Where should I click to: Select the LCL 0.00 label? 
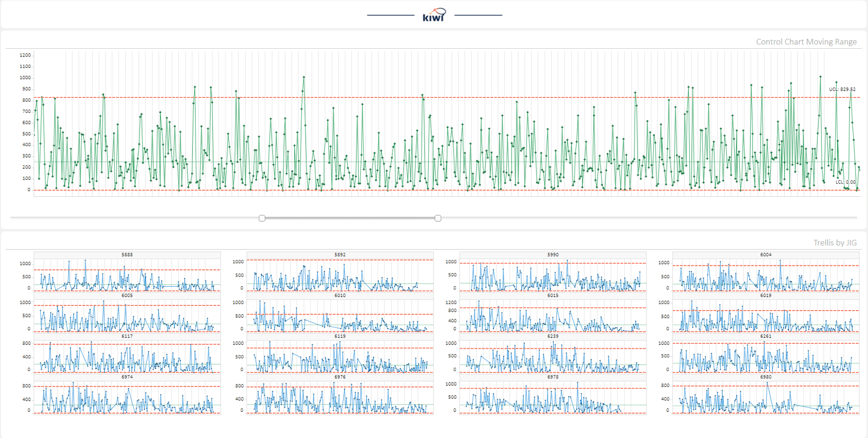pyautogui.click(x=845, y=182)
